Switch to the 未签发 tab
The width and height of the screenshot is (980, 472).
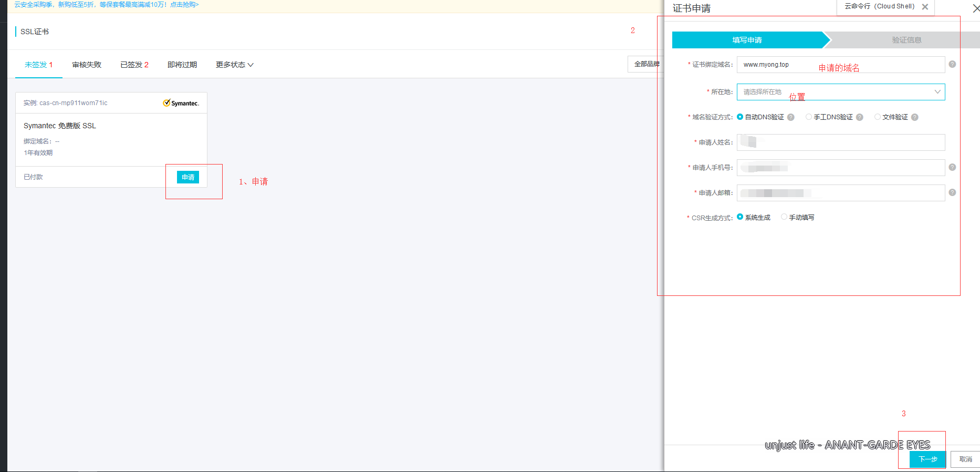(39, 65)
